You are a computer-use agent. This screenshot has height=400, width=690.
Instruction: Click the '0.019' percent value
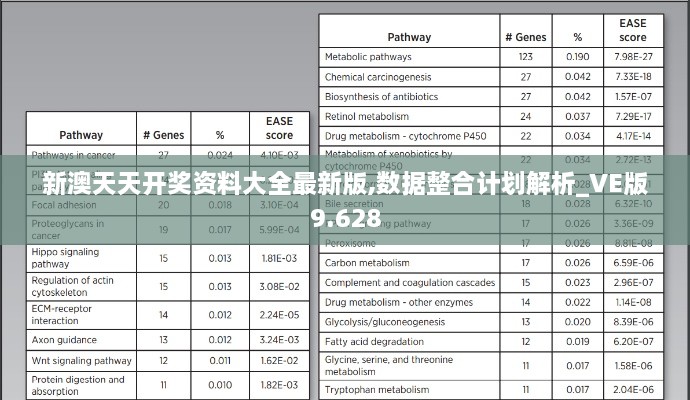(577, 342)
